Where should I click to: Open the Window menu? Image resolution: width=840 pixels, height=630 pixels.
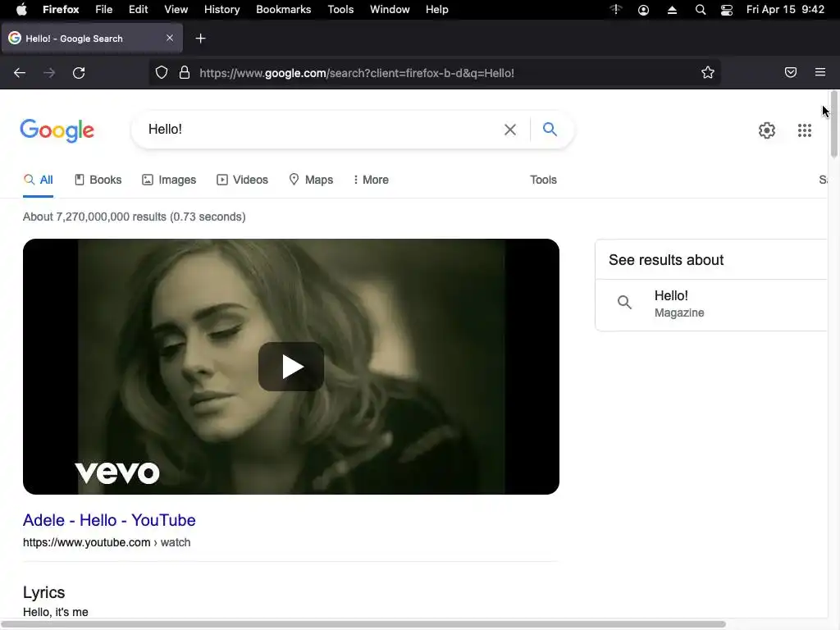(x=390, y=10)
